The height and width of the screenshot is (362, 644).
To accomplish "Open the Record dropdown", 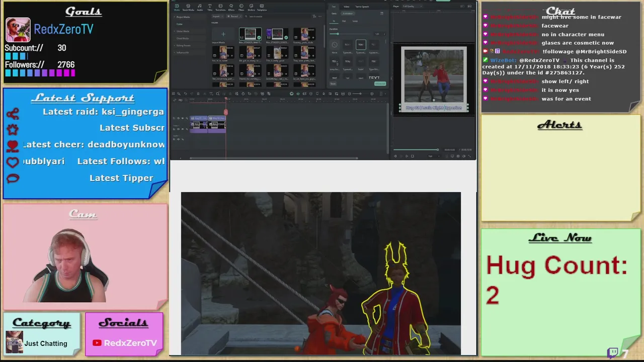I will point(234,17).
